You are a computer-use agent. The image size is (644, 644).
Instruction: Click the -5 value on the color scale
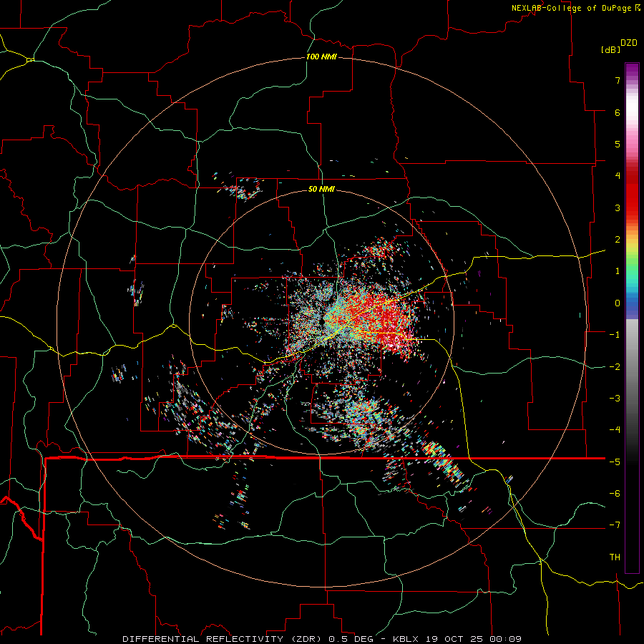[x=615, y=462]
